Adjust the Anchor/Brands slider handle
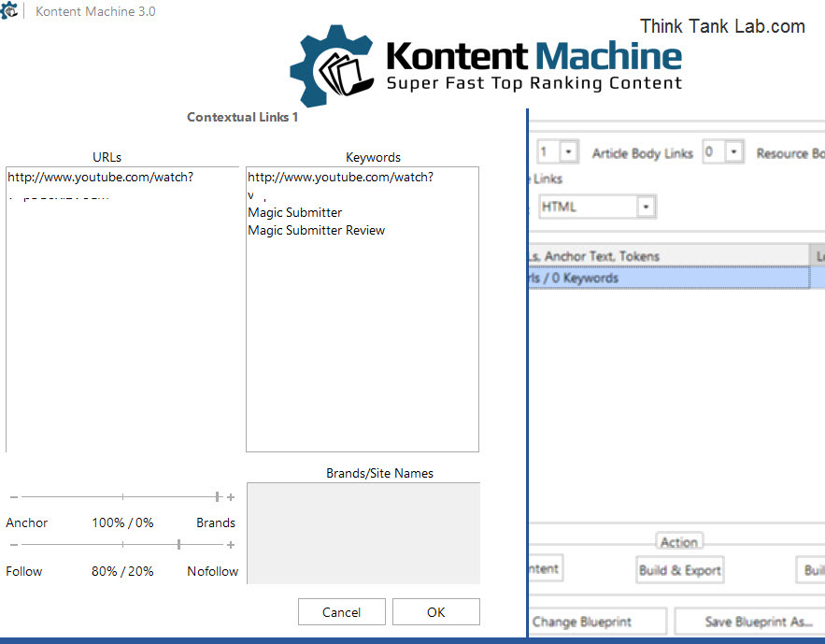The image size is (825, 644). click(x=217, y=496)
